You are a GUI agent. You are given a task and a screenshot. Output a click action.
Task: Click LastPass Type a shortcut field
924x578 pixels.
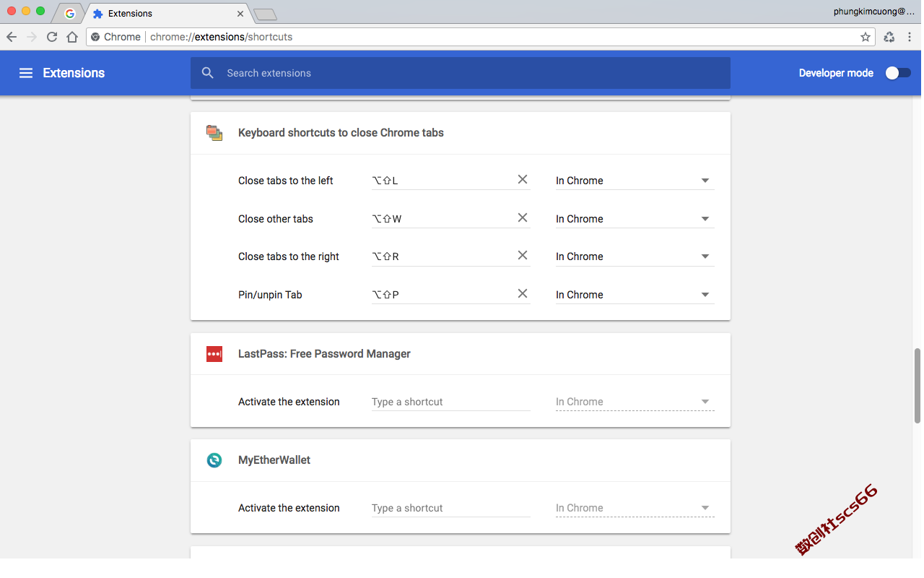pos(451,402)
